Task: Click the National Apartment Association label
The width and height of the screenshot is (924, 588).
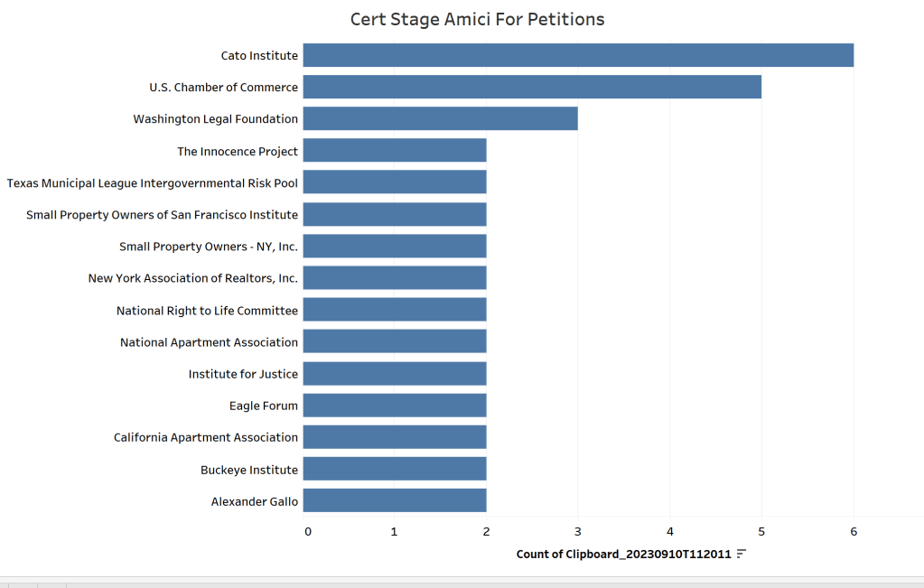Action: click(x=209, y=342)
